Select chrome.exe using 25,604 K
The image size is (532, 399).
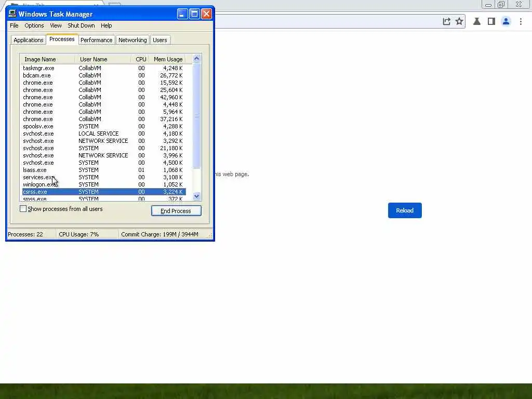104,90
